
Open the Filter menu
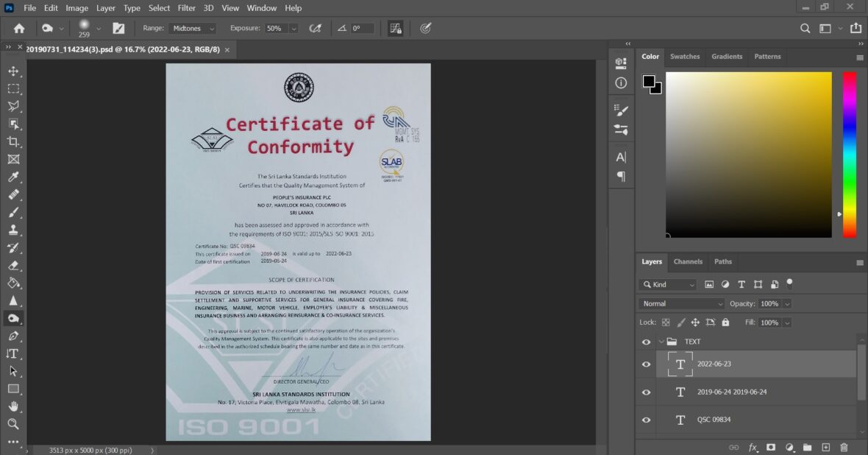click(186, 8)
